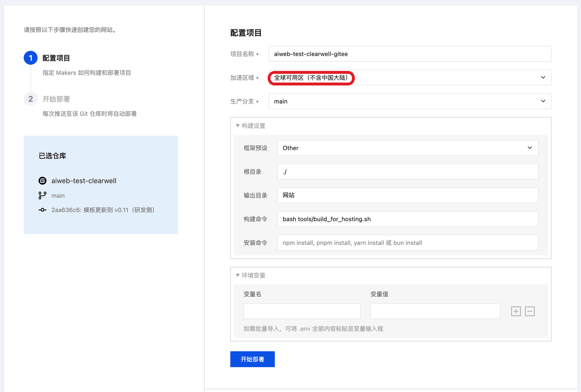
Task: Click the step 1 circle for 配置项目
Action: coord(31,58)
